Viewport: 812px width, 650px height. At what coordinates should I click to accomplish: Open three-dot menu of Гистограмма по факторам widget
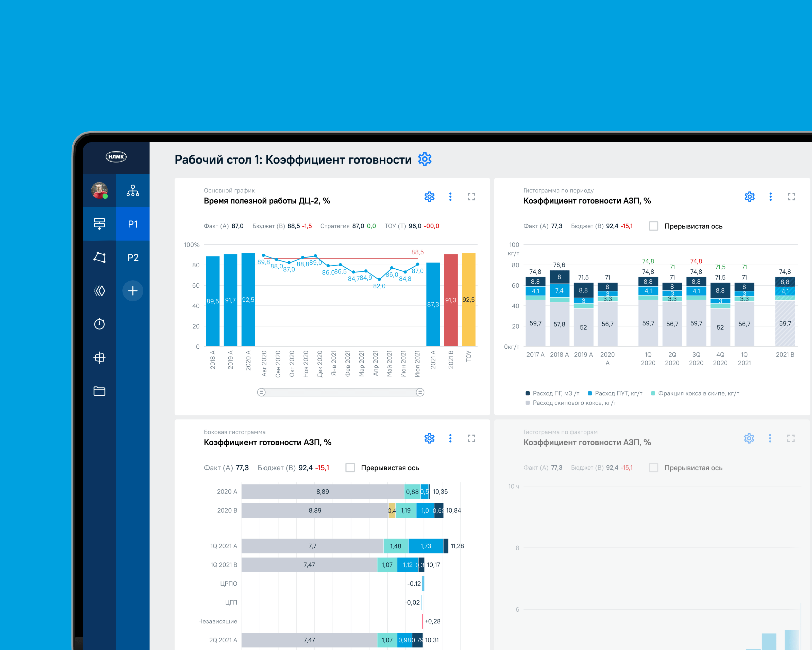770,438
